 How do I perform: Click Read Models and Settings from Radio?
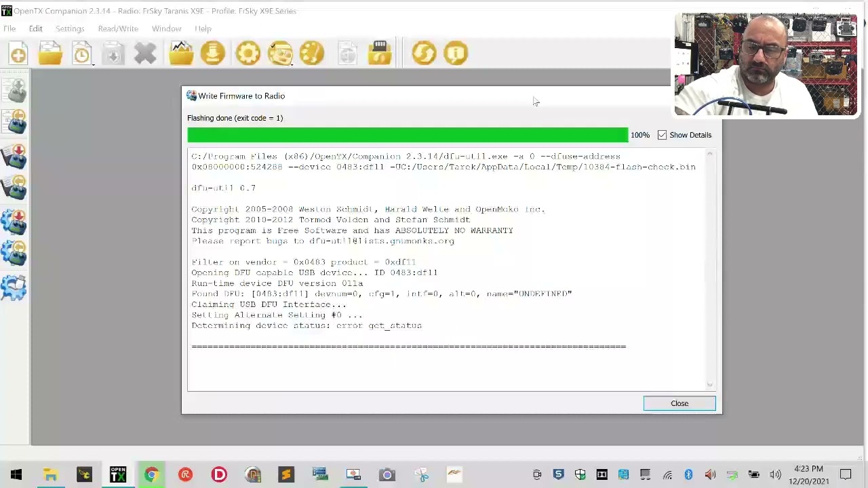[15, 123]
